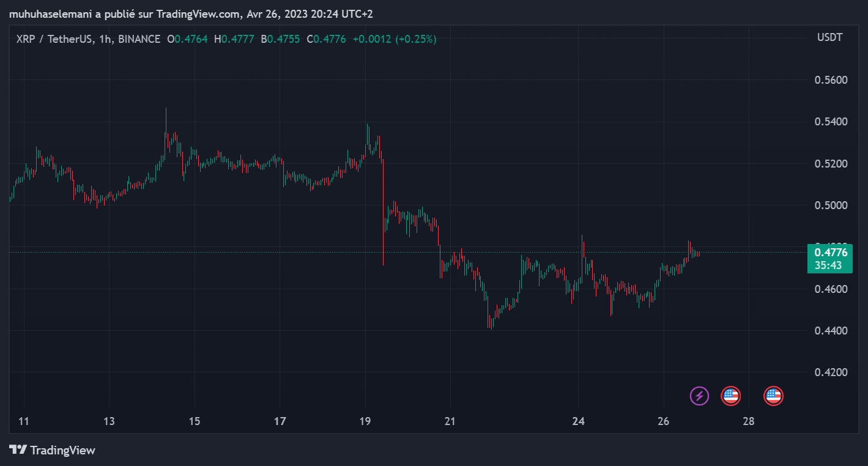Screen dimensions: 868x466
Task: Click the open value O0.4764
Action: tap(187, 39)
